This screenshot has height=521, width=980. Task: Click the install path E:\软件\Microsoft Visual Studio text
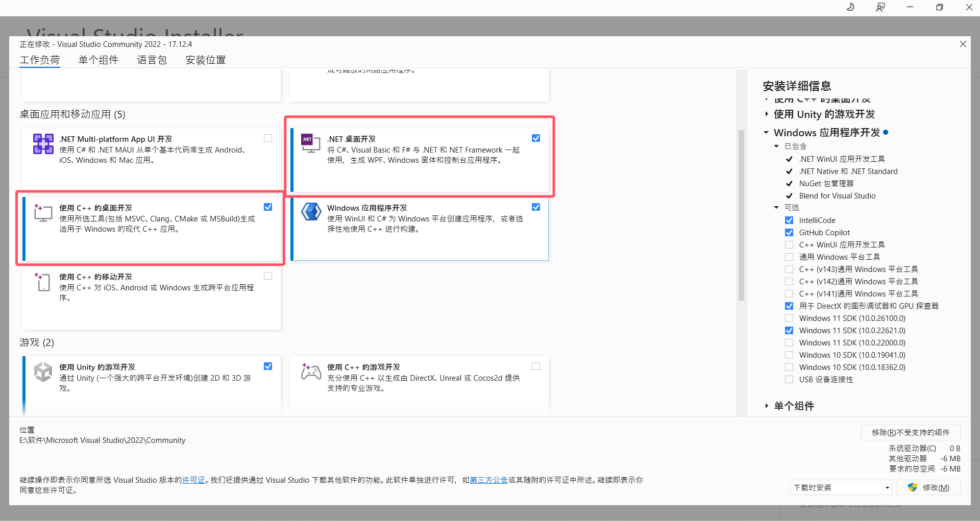coord(103,440)
